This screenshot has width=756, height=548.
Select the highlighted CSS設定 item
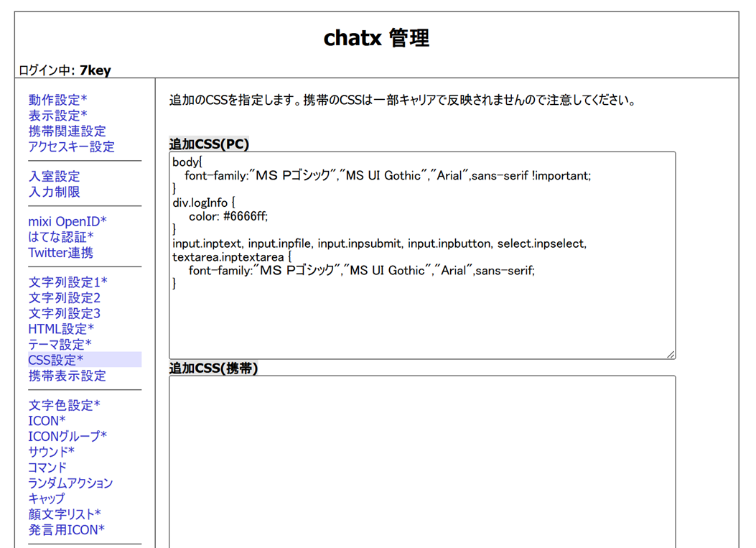pos(55,360)
